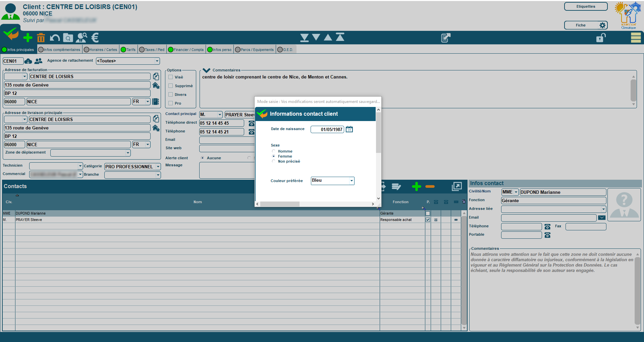This screenshot has width=644, height=342.
Task: Remove contact with orange minus icon
Action: point(430,186)
